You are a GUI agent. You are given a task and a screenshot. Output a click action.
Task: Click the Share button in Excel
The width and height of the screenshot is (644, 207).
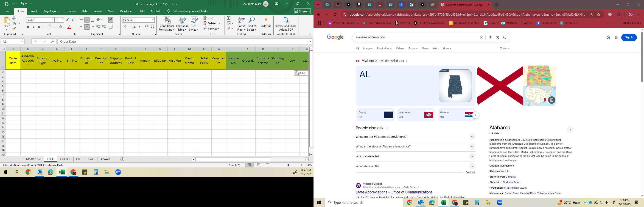pos(302,11)
